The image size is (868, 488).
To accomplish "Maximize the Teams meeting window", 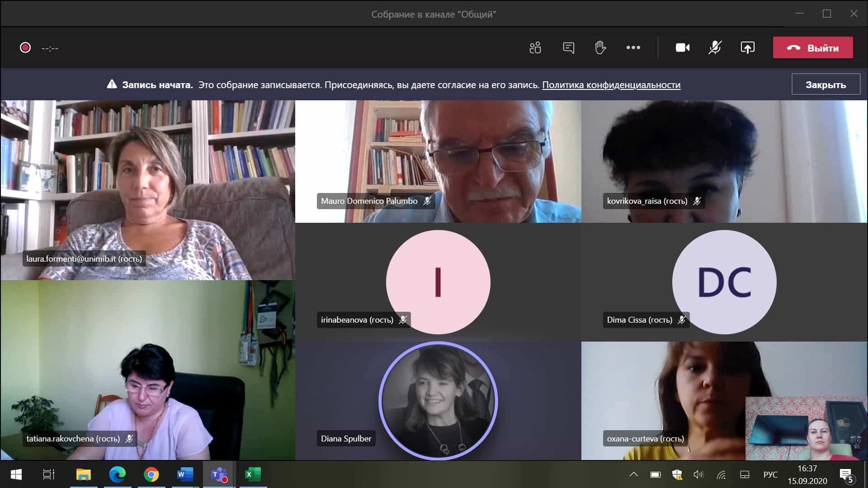I will [x=827, y=14].
